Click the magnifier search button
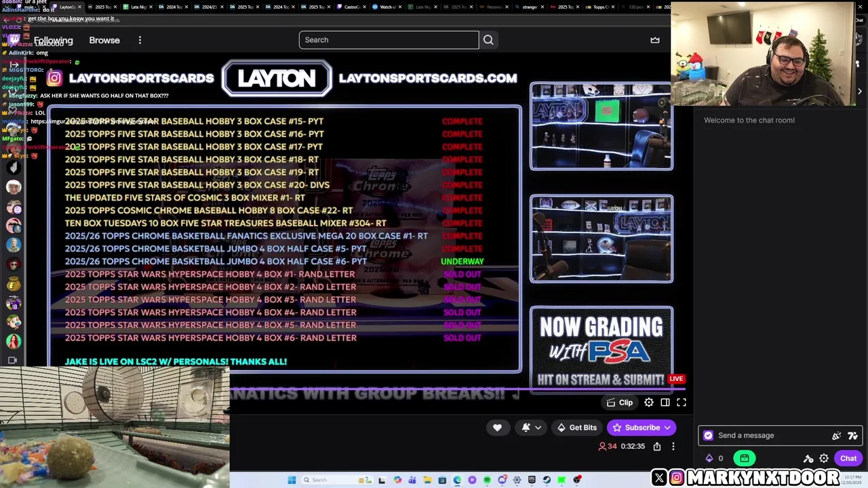 point(488,40)
